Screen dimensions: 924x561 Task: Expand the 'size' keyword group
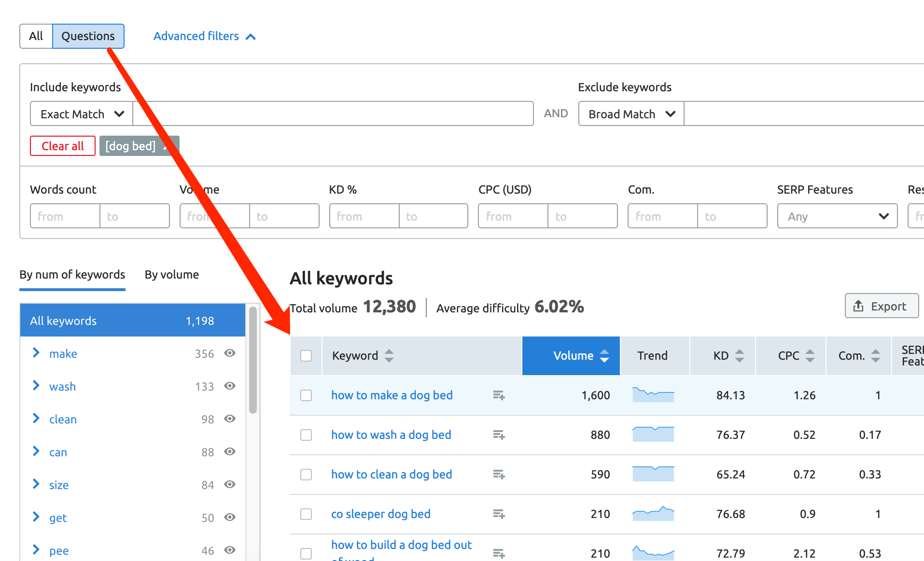tap(36, 484)
